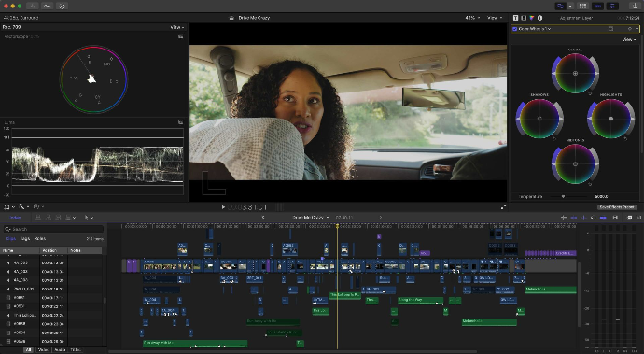Overwrite with the selected clip

coord(69,218)
